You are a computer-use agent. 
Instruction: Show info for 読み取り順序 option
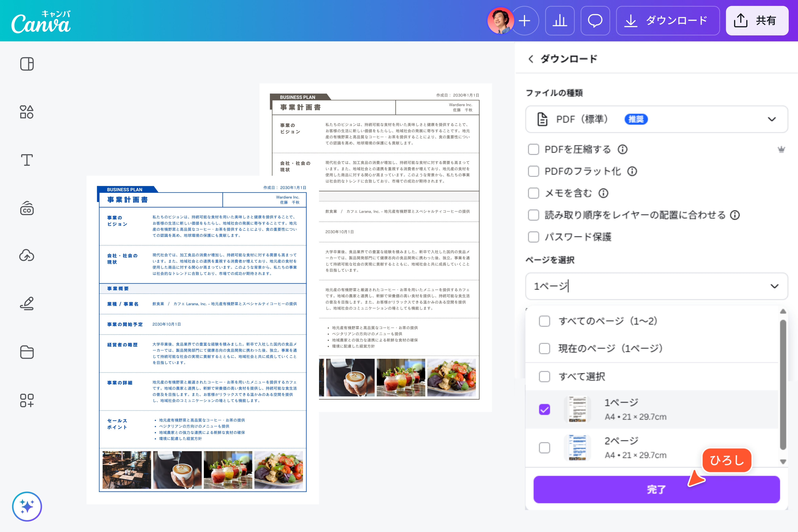coord(735,215)
